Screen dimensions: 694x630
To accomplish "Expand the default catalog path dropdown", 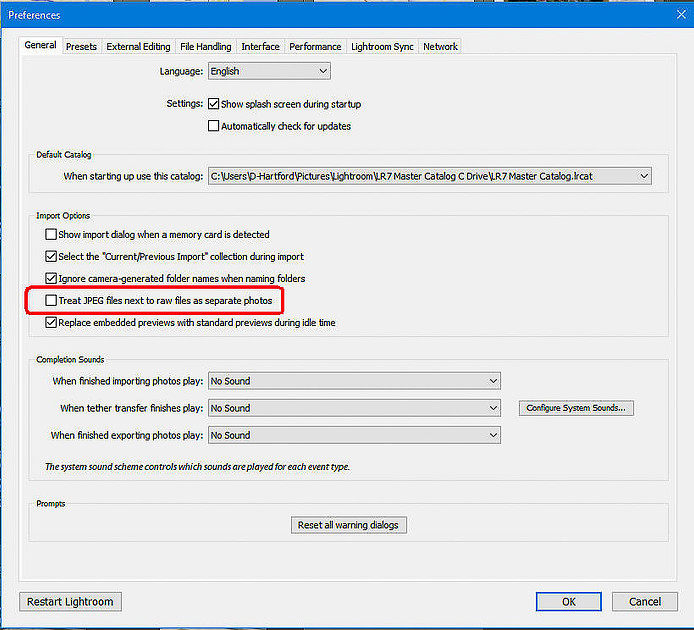I will pyautogui.click(x=429, y=176).
